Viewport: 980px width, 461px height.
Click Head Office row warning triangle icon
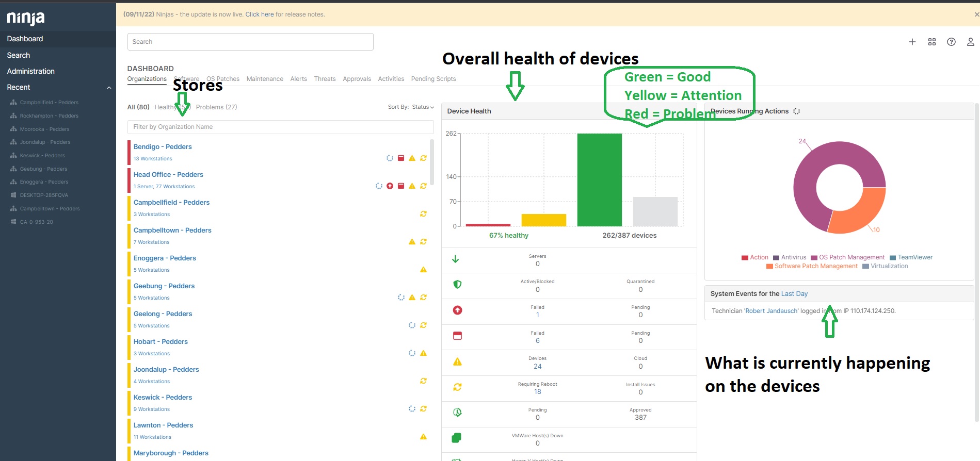[x=412, y=186]
